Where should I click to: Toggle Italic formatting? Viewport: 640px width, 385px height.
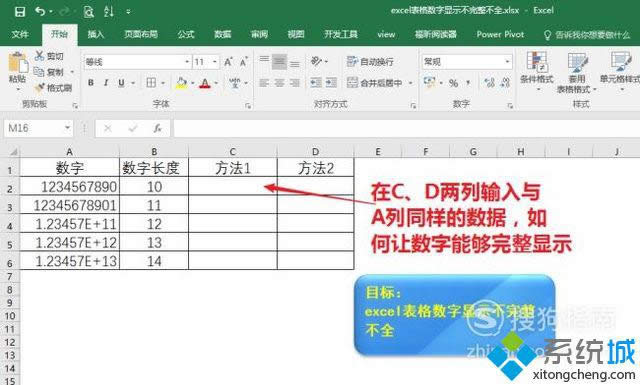coord(106,83)
